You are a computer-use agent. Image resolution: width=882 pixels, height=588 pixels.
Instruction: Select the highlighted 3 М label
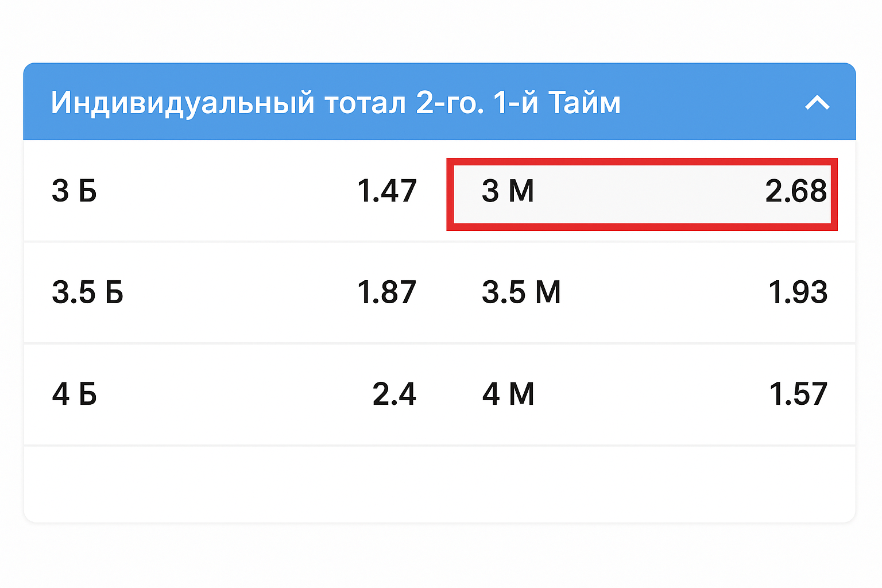point(508,191)
